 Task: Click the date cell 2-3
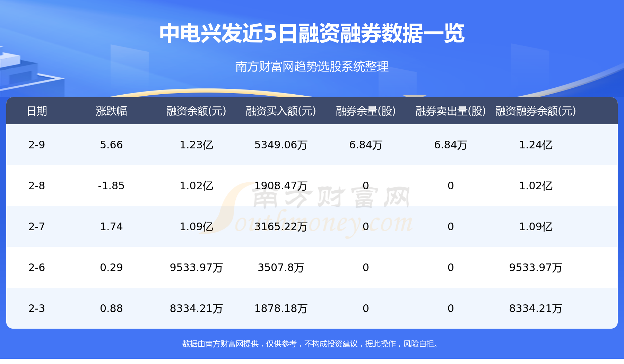coord(37,308)
